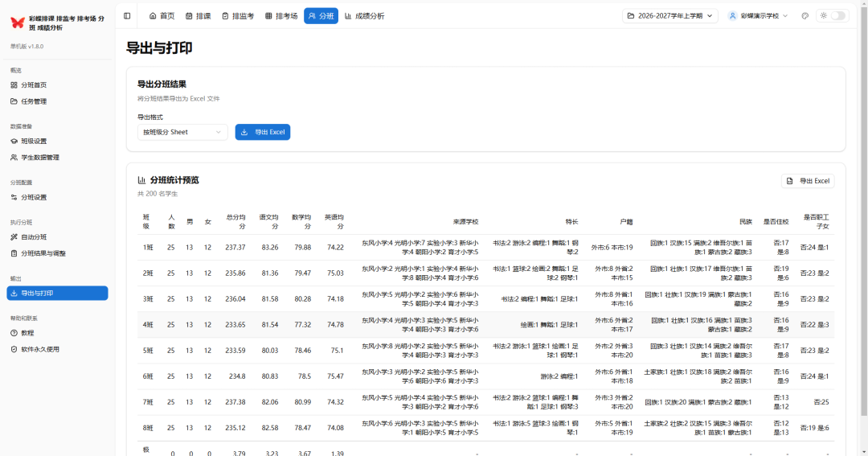Open 分班首页 in the sidebar
This screenshot has height=456, width=868.
pyautogui.click(x=58, y=84)
